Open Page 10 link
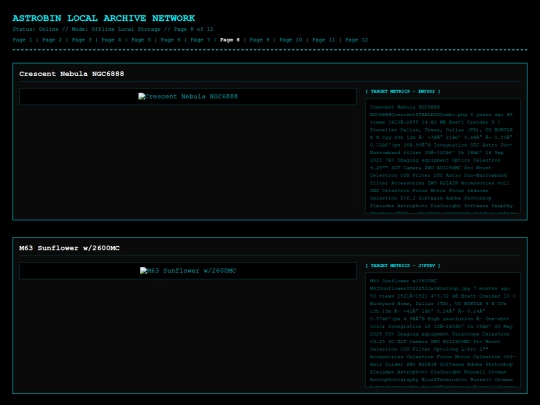540x405 pixels. 291,40
